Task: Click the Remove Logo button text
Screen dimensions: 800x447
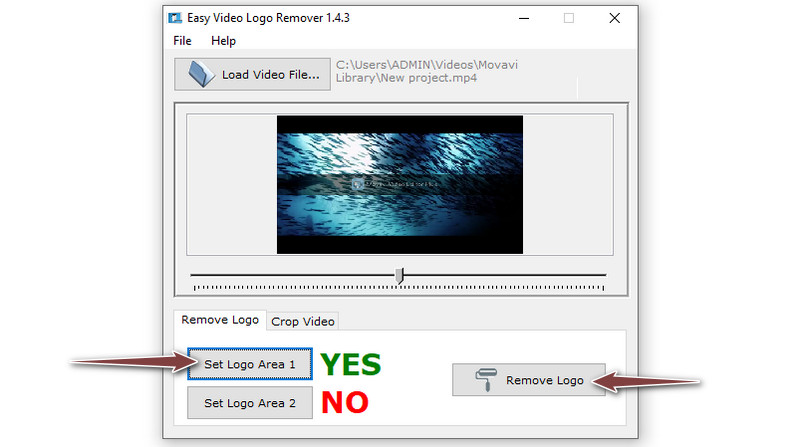Action: pos(544,380)
